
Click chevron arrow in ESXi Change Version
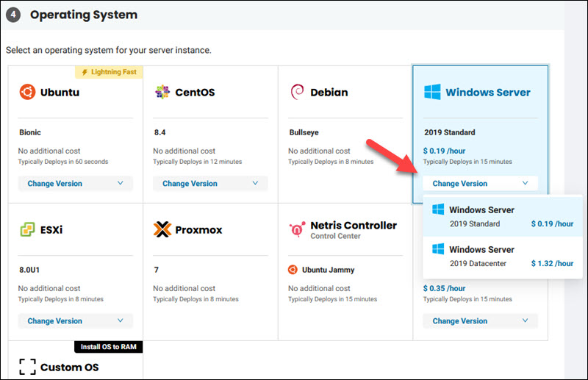(x=121, y=320)
